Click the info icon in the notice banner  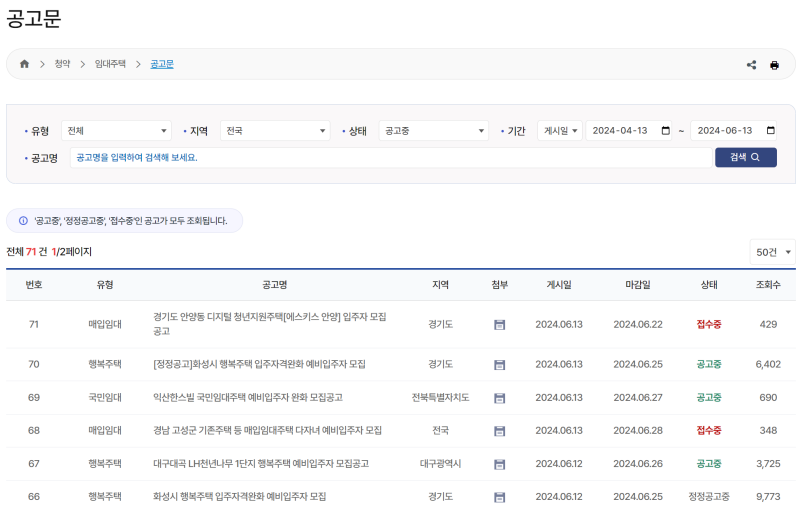click(x=23, y=221)
